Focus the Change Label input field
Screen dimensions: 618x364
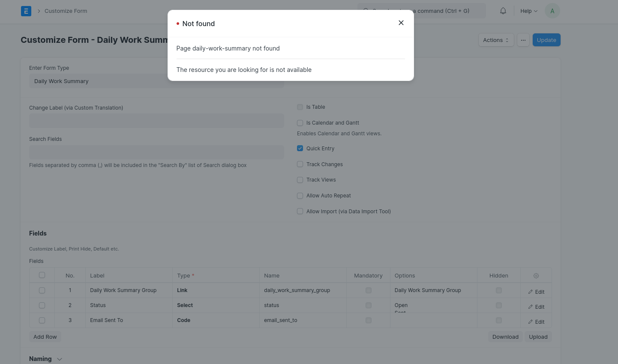click(x=156, y=121)
